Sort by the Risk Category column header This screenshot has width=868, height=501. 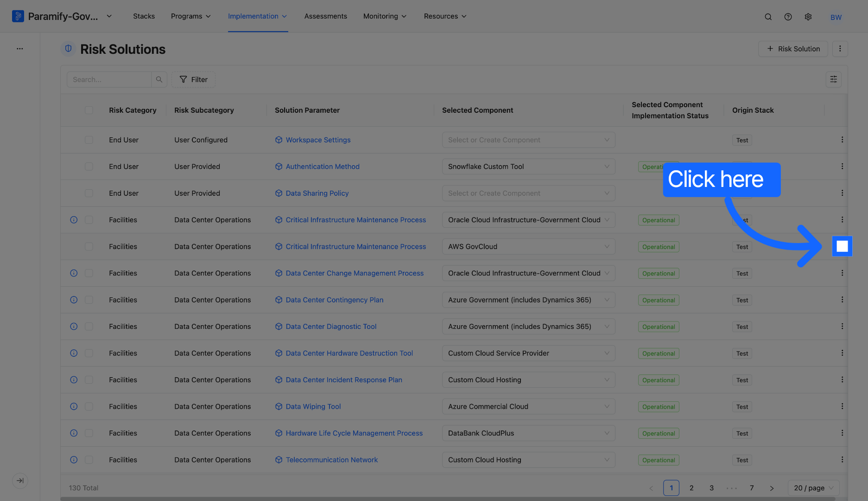133,110
